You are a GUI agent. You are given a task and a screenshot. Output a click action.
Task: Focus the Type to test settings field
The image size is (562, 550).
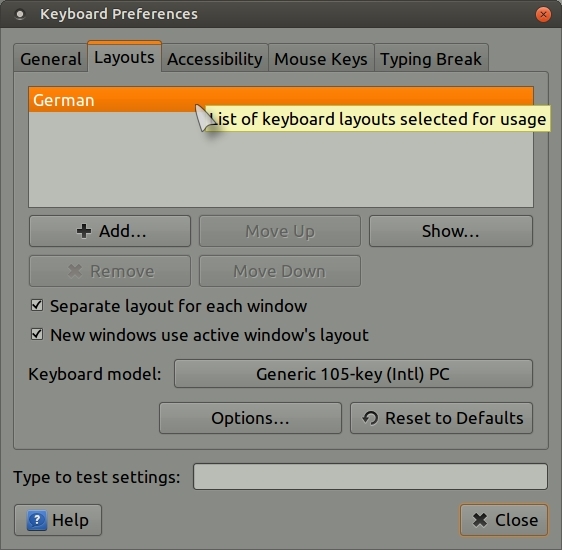370,477
